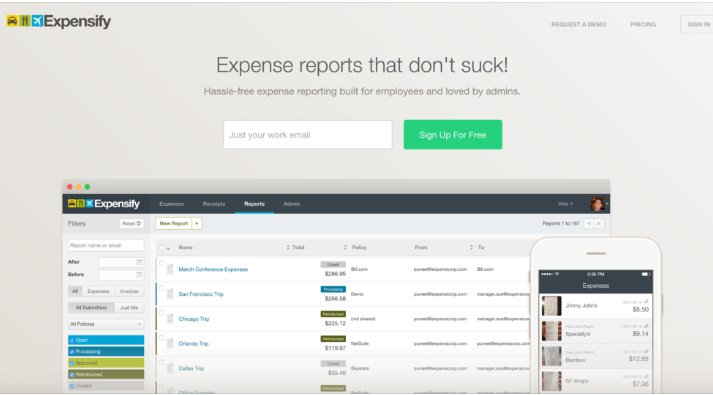Click the user avatar in app navbar
The image size is (713, 395).
coord(598,204)
